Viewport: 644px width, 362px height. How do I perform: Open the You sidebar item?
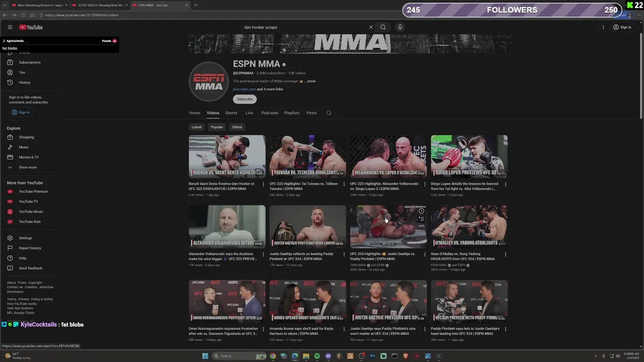pyautogui.click(x=22, y=72)
